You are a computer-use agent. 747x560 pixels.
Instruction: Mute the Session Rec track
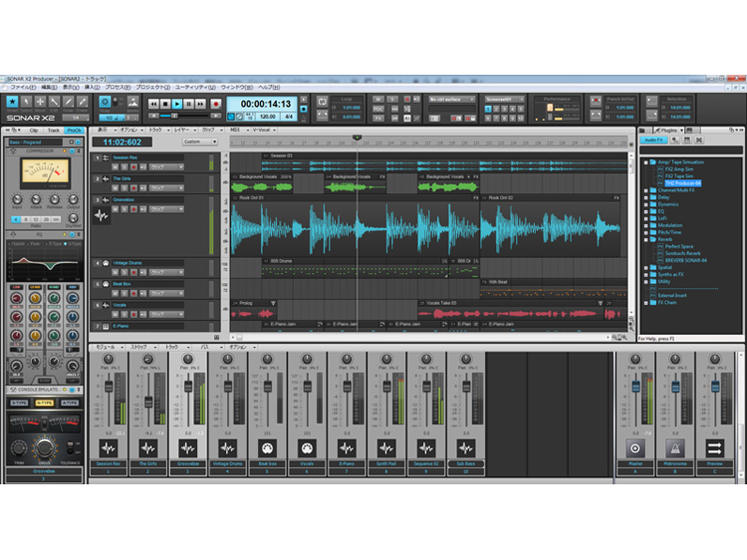coord(114,167)
